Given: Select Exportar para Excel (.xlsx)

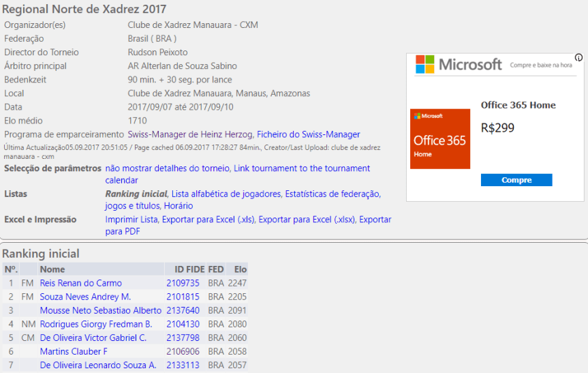Looking at the screenshot, I should [x=307, y=220].
